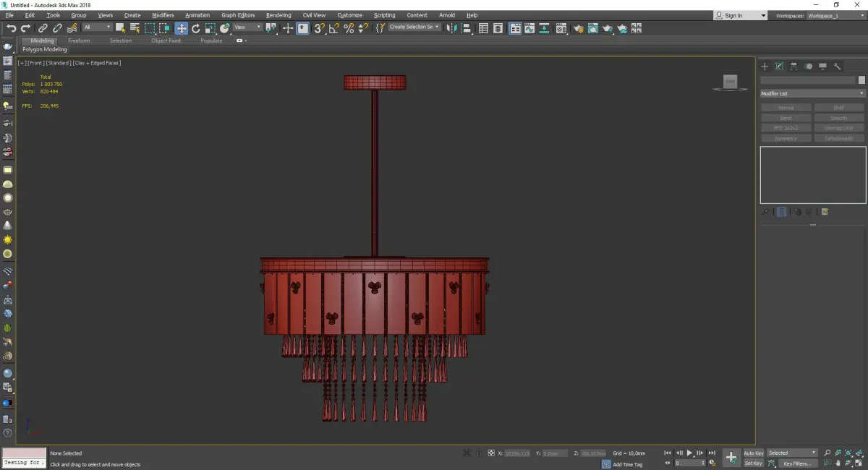Open the Scene Explorer toggle
The image size is (868, 470).
click(483, 28)
